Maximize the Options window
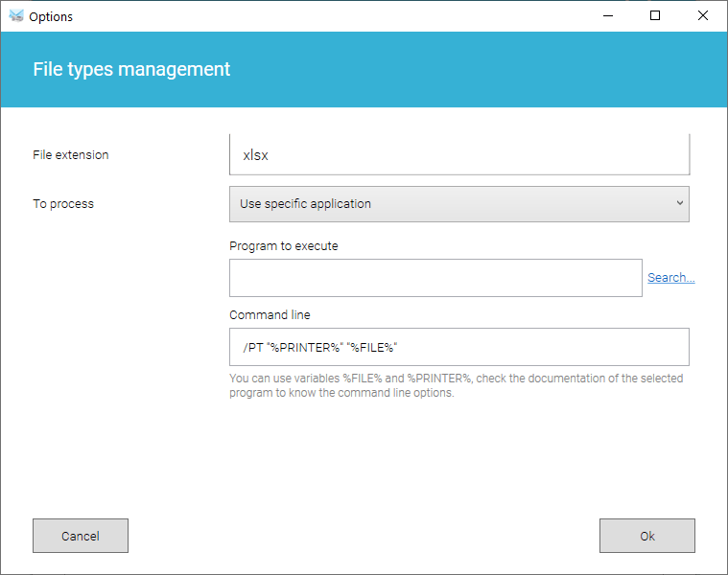The width and height of the screenshot is (728, 575). pyautogui.click(x=655, y=15)
